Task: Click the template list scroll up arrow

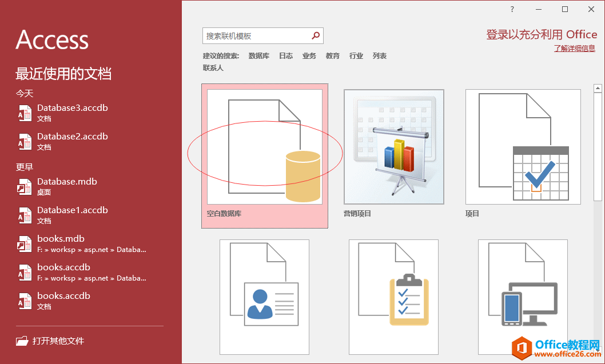Action: [x=598, y=89]
